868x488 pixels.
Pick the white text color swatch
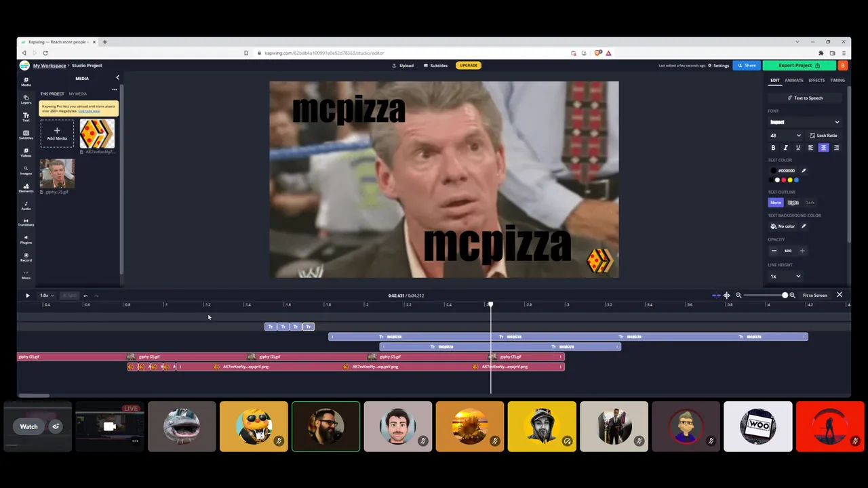[x=777, y=180]
